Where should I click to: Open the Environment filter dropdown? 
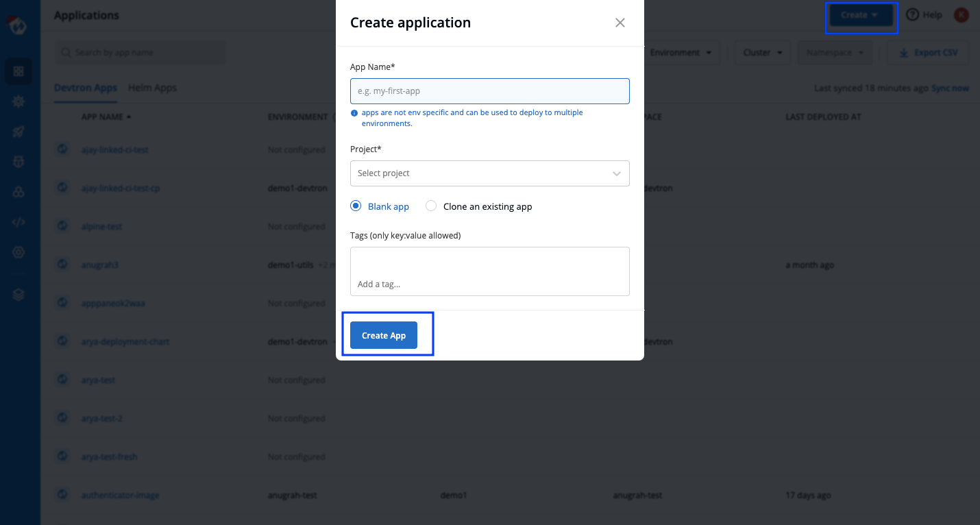(682, 52)
